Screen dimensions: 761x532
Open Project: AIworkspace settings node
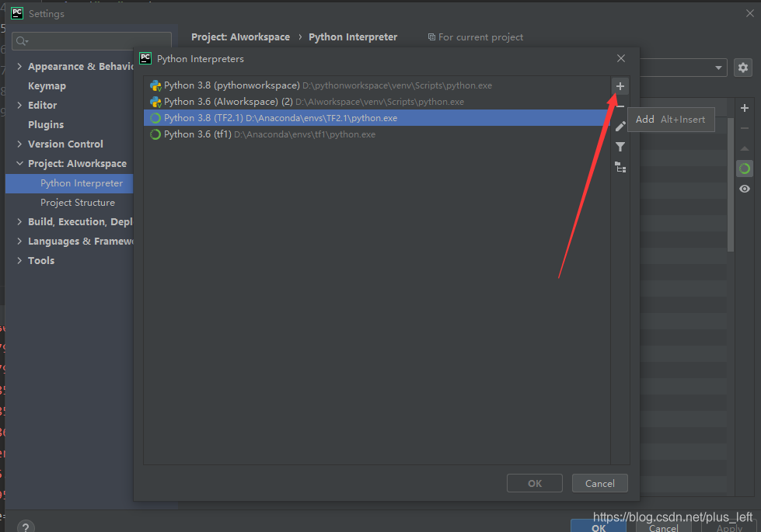coord(77,163)
